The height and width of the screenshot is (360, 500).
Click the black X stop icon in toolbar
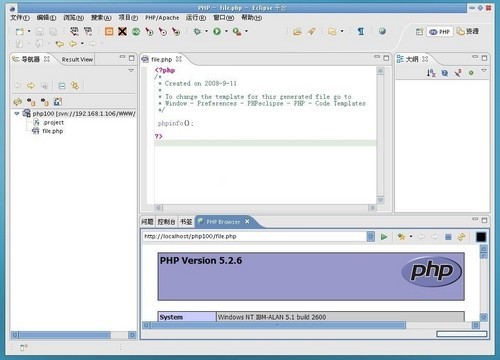coord(122,31)
